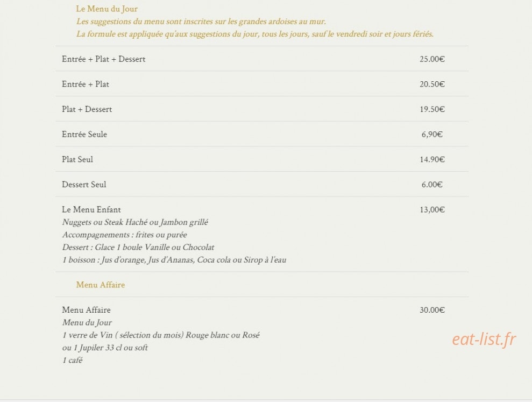Click the 25.00€ price
The width and height of the screenshot is (532, 402).
click(x=432, y=59)
